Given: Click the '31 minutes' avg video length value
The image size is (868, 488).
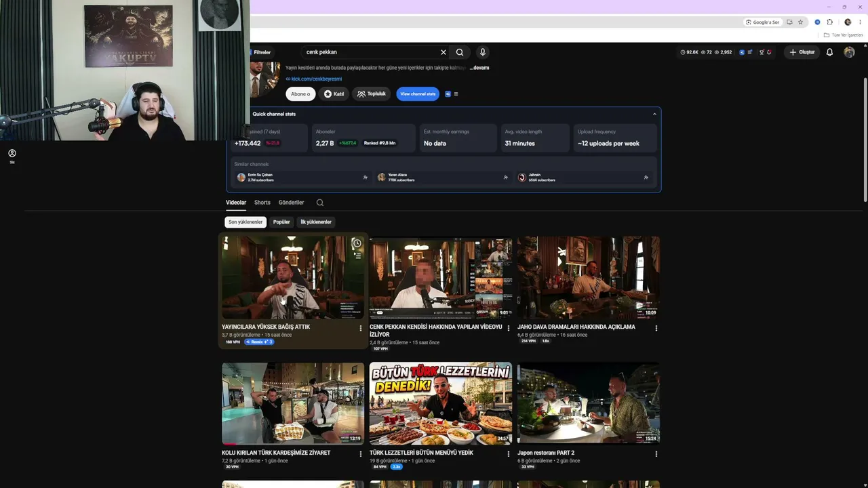Looking at the screenshot, I should 520,144.
